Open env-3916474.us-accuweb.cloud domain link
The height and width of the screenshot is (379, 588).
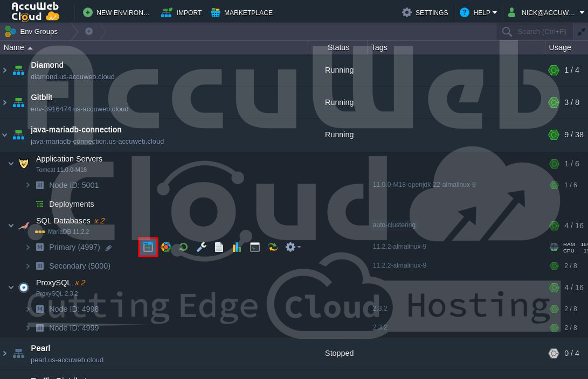pos(80,109)
